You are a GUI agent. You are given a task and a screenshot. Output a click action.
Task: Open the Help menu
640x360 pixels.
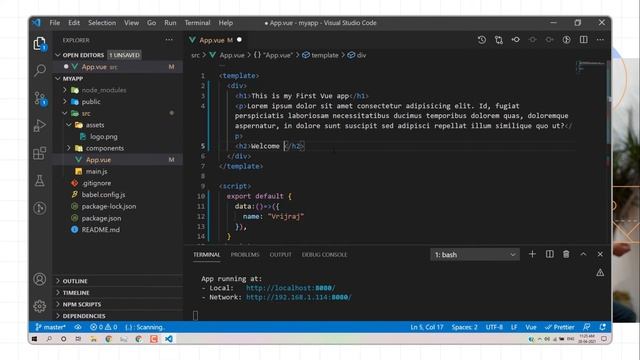point(225,23)
